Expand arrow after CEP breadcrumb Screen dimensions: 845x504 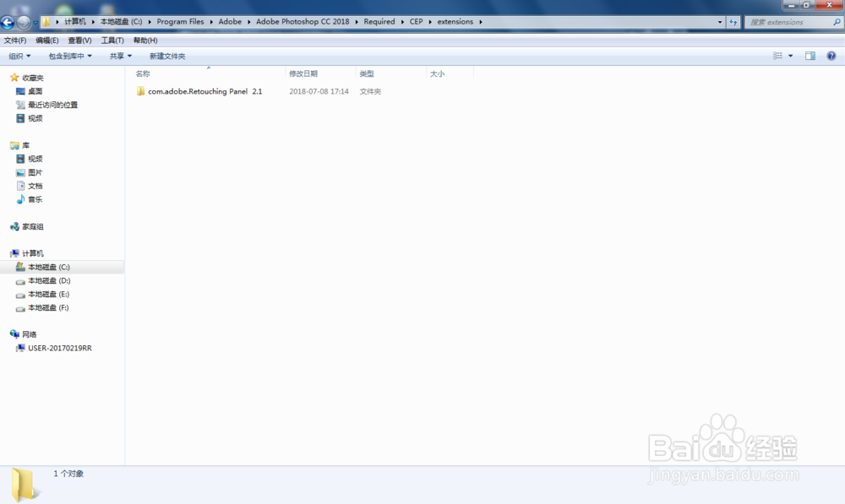[x=430, y=22]
